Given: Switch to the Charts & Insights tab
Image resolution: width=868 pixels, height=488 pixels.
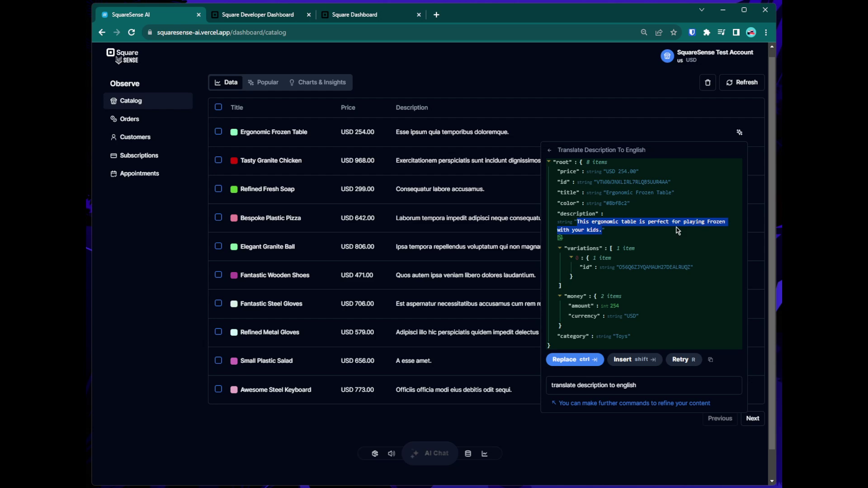Looking at the screenshot, I should 317,82.
